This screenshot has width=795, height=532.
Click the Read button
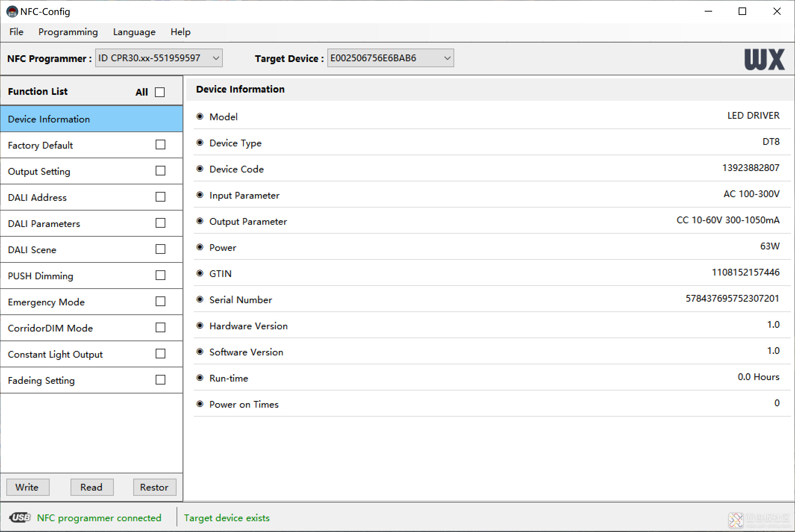92,487
